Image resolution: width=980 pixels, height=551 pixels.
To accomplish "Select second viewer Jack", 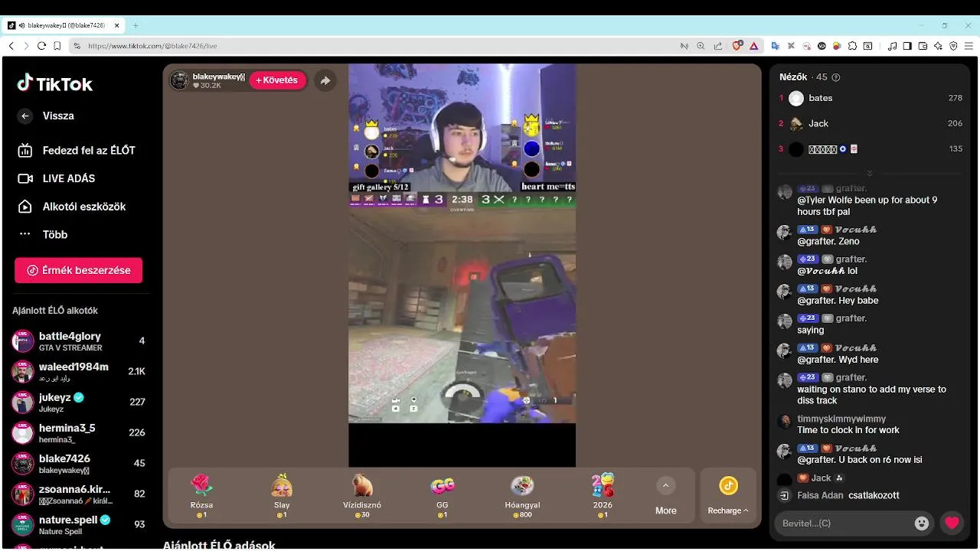I will coord(871,123).
